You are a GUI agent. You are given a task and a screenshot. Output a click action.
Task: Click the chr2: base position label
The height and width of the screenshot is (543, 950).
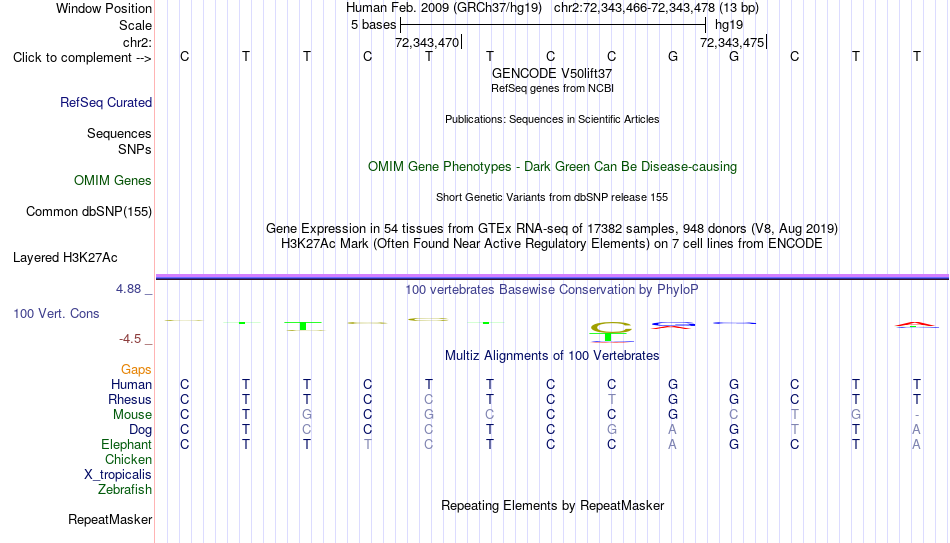[137, 42]
